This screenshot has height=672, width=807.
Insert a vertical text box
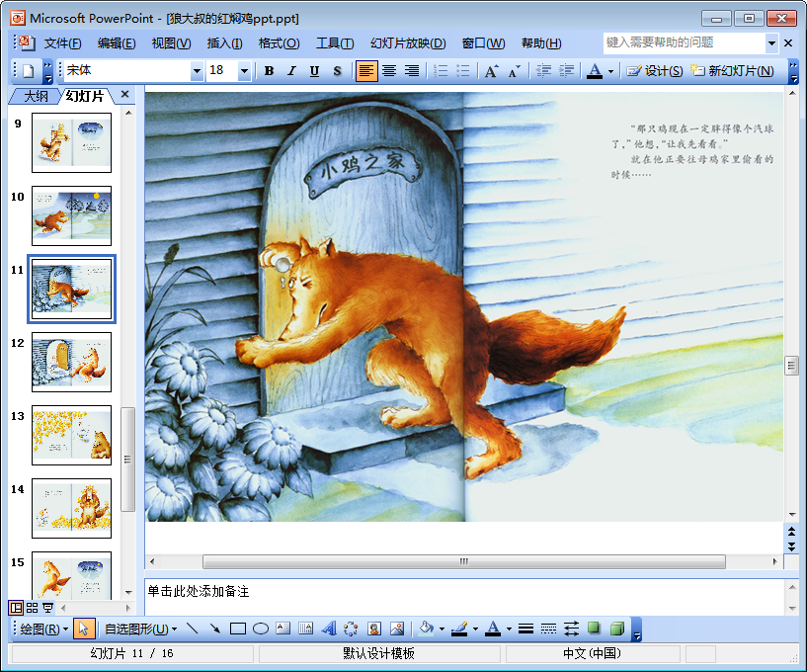[306, 629]
